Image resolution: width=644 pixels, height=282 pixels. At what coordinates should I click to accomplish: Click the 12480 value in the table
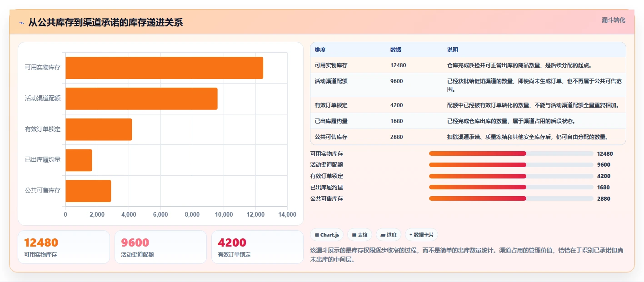coord(398,65)
